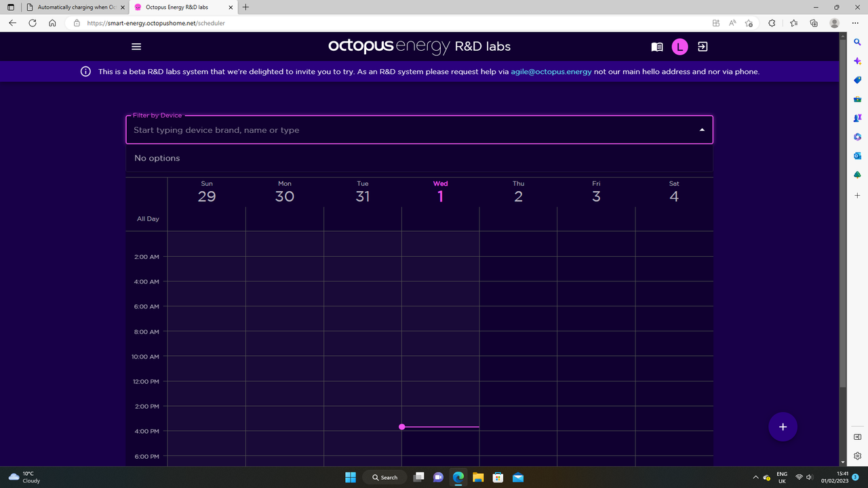
Task: Add this page to favorites
Action: pyautogui.click(x=749, y=23)
